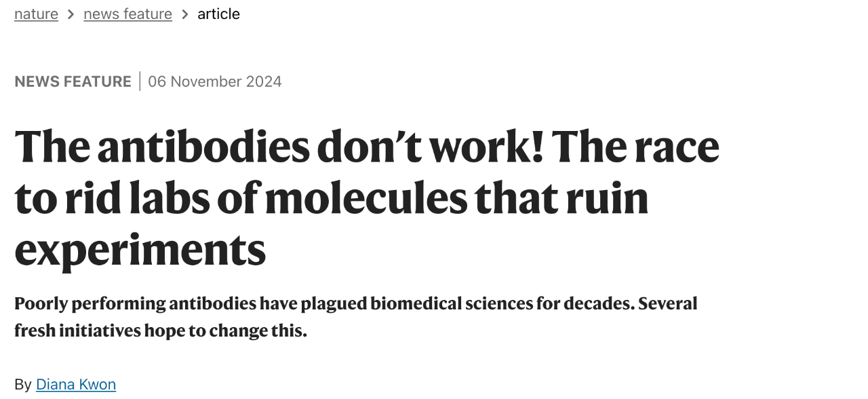The width and height of the screenshot is (868, 399).
Task: Click the "NEWS FEATURE" category label
Action: pyautogui.click(x=73, y=81)
